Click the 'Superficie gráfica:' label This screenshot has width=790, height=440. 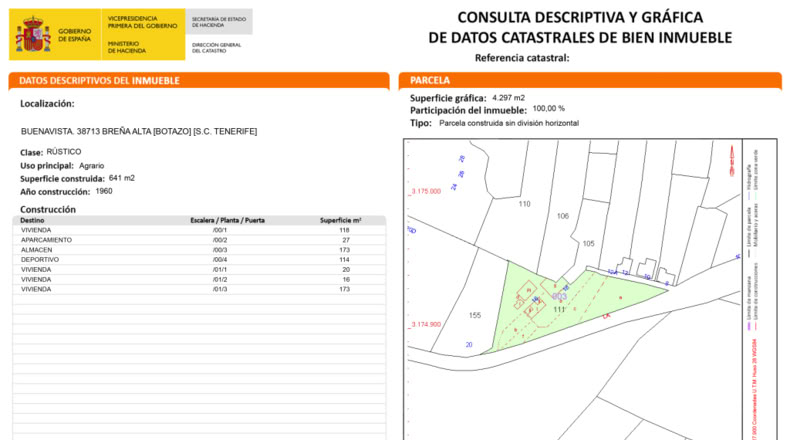point(448,98)
